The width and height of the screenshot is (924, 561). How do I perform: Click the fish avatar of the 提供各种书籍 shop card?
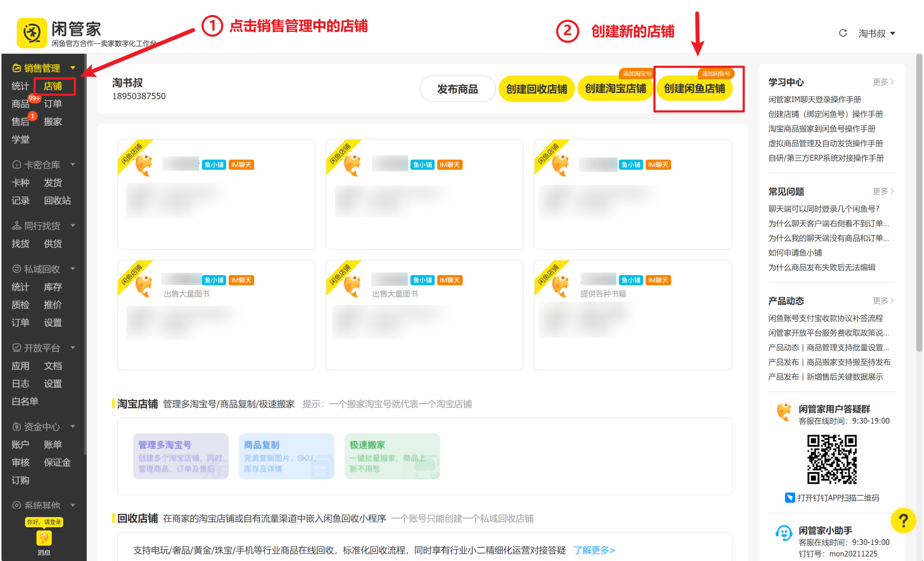point(561,286)
